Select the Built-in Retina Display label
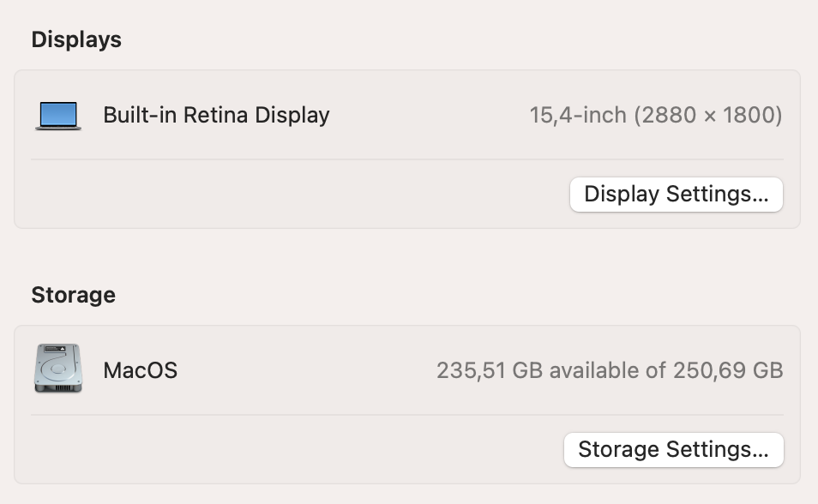 pos(216,115)
